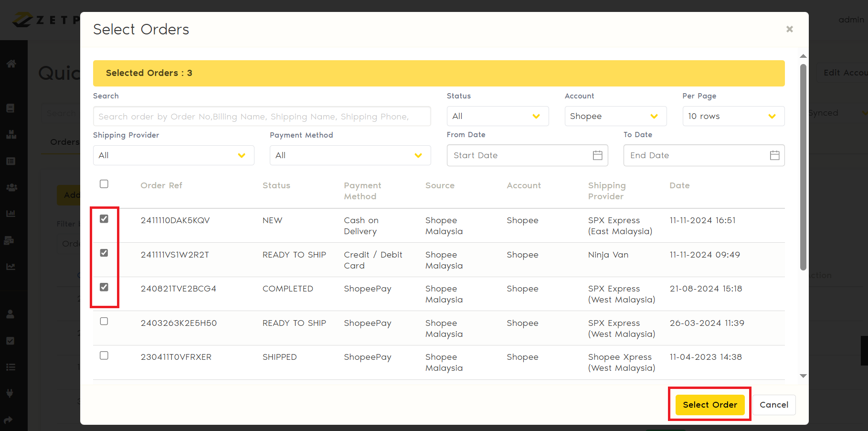Open the bar chart reports sidebar icon
This screenshot has width=868, height=431.
[11, 213]
